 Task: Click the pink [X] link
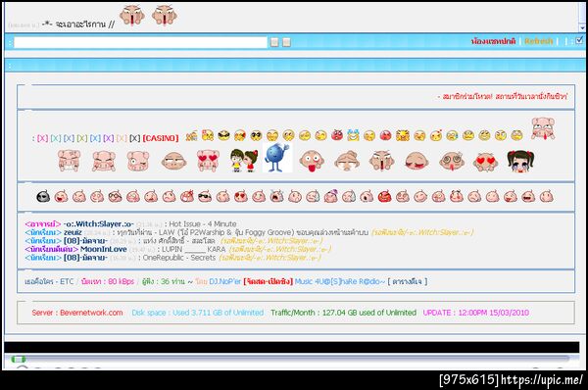42,138
